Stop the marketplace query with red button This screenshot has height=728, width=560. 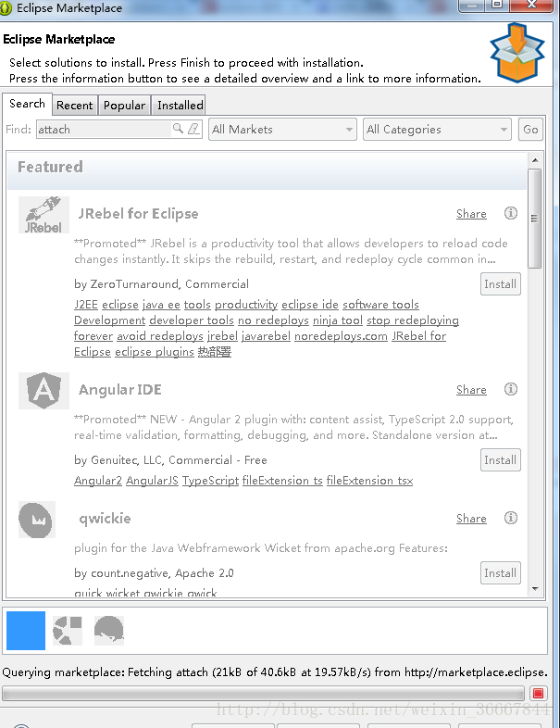[538, 693]
